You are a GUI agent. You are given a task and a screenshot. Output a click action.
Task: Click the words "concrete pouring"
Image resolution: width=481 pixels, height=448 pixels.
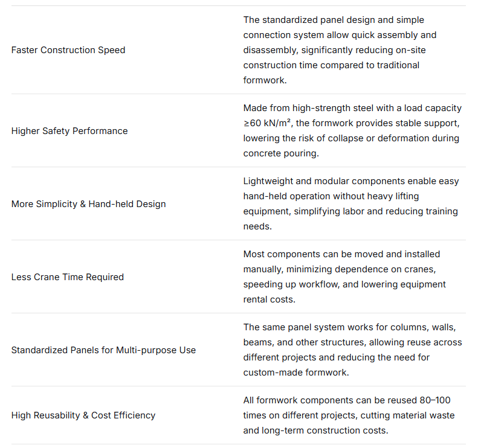pos(281,153)
